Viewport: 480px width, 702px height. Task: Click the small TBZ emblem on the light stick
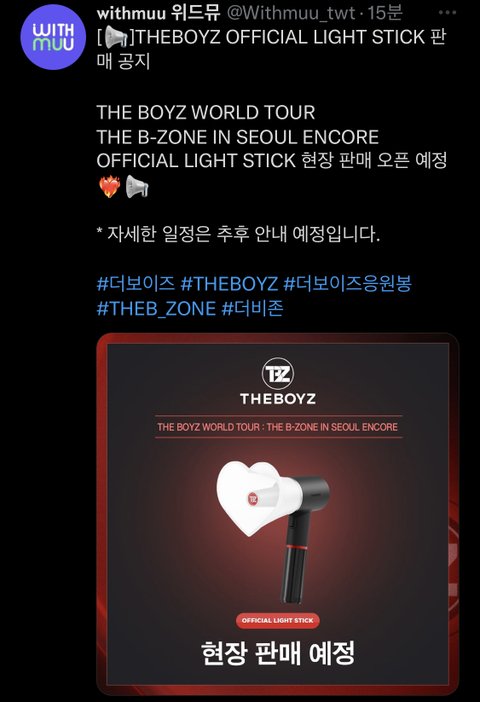253,499
